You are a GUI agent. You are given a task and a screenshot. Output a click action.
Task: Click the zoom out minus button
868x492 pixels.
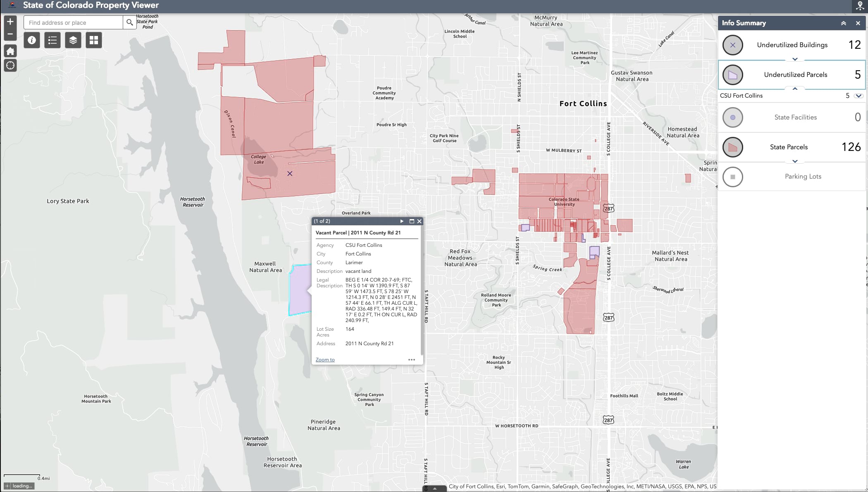tap(10, 34)
